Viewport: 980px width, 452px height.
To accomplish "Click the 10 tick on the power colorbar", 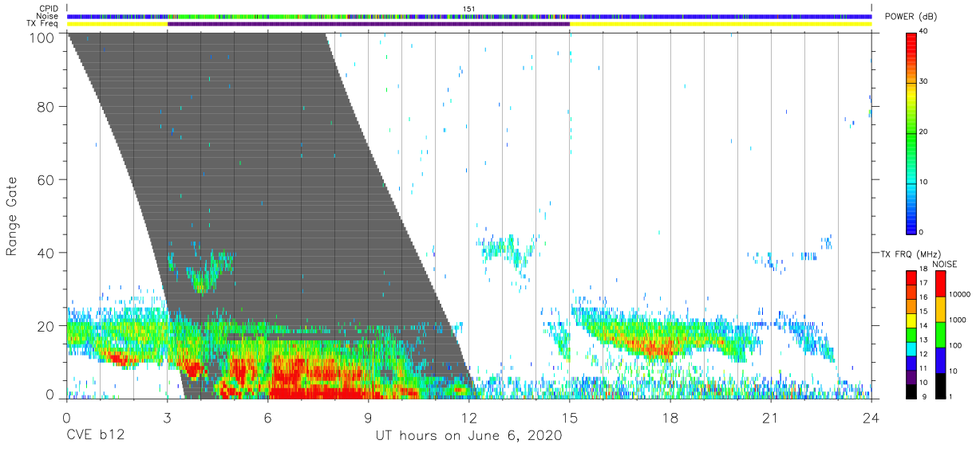I will coord(925,182).
